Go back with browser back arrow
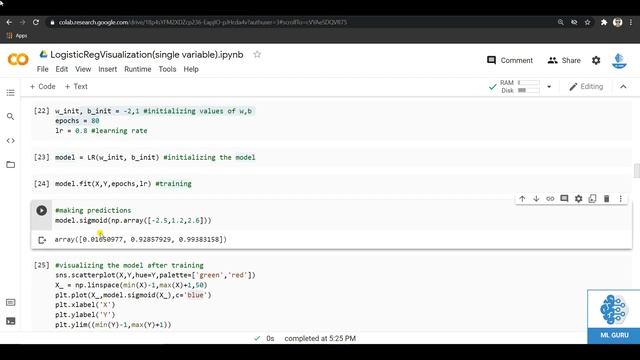Image resolution: width=640 pixels, height=360 pixels. point(9,22)
